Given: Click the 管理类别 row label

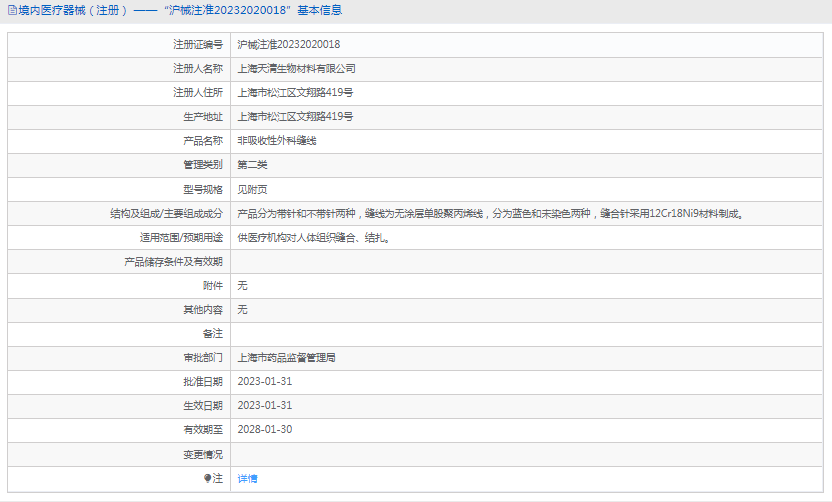Looking at the screenshot, I should tap(203, 165).
